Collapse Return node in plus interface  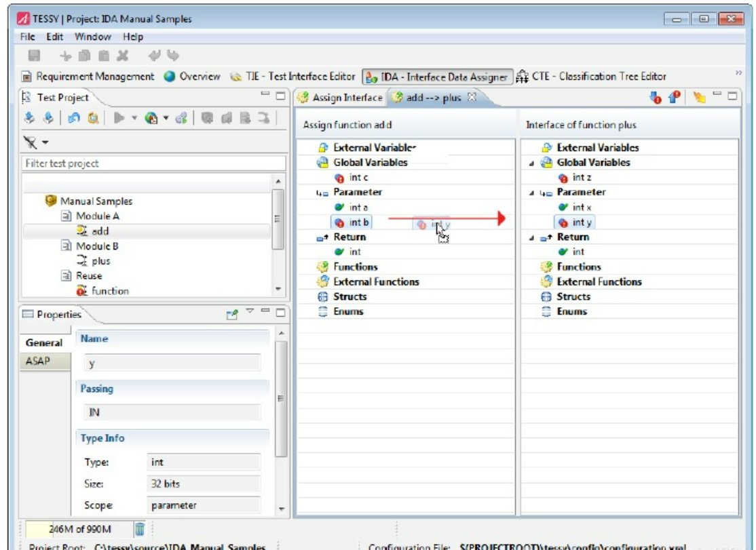pos(531,238)
